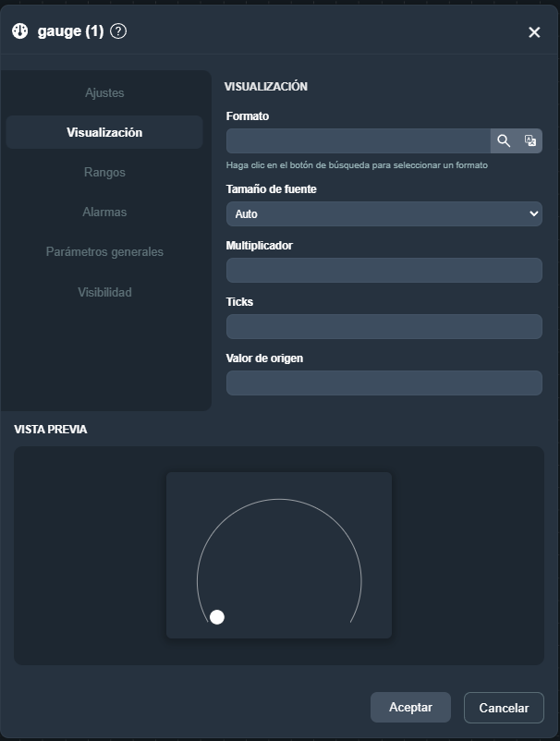The image size is (560, 741).
Task: Click the translate icon beside Formato
Action: 530,140
